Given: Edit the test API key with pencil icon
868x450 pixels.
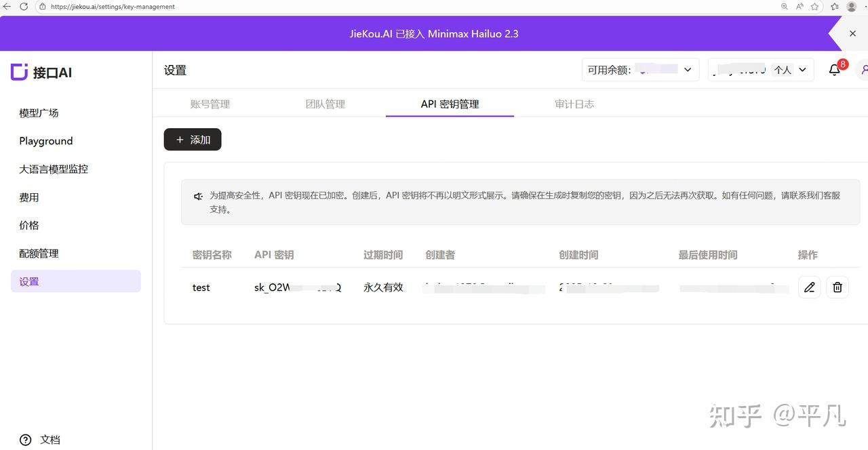Looking at the screenshot, I should (809, 287).
